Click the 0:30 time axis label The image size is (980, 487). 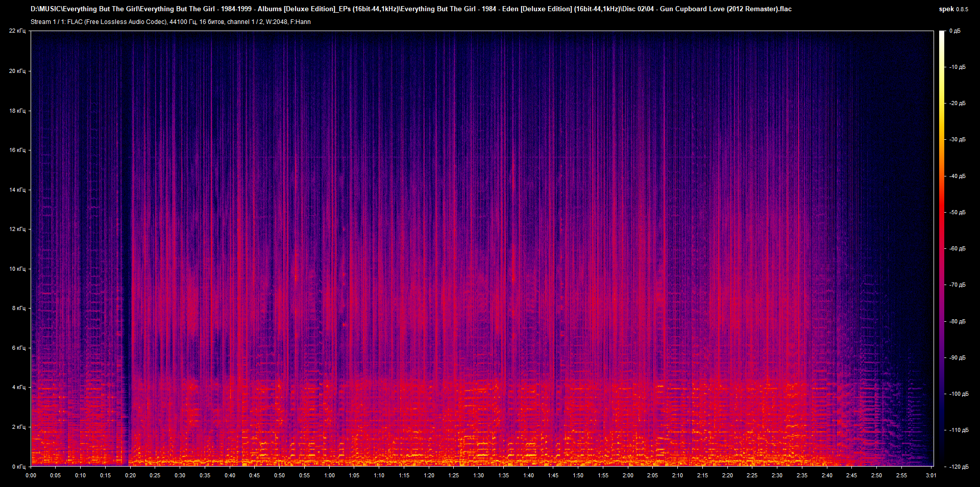point(180,476)
